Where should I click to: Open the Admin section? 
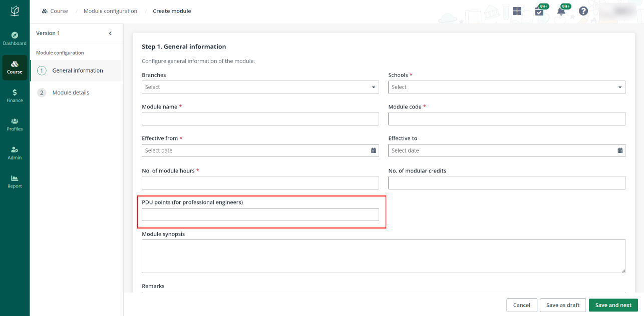[15, 153]
